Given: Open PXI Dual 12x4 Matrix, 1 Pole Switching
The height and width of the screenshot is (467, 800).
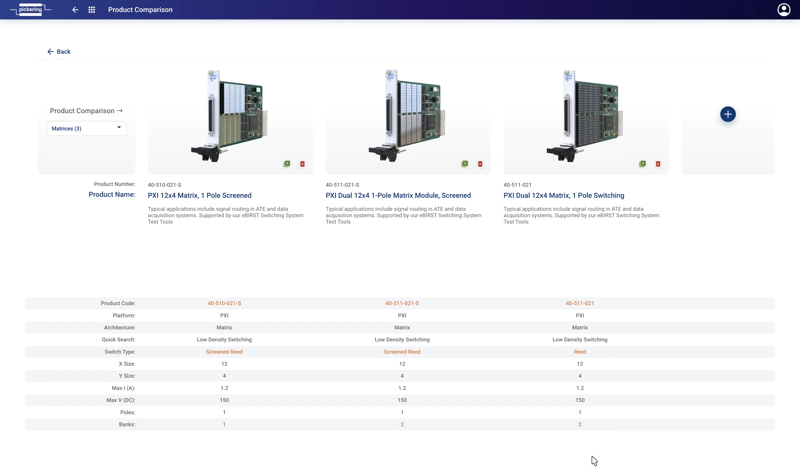Looking at the screenshot, I should click(x=564, y=195).
